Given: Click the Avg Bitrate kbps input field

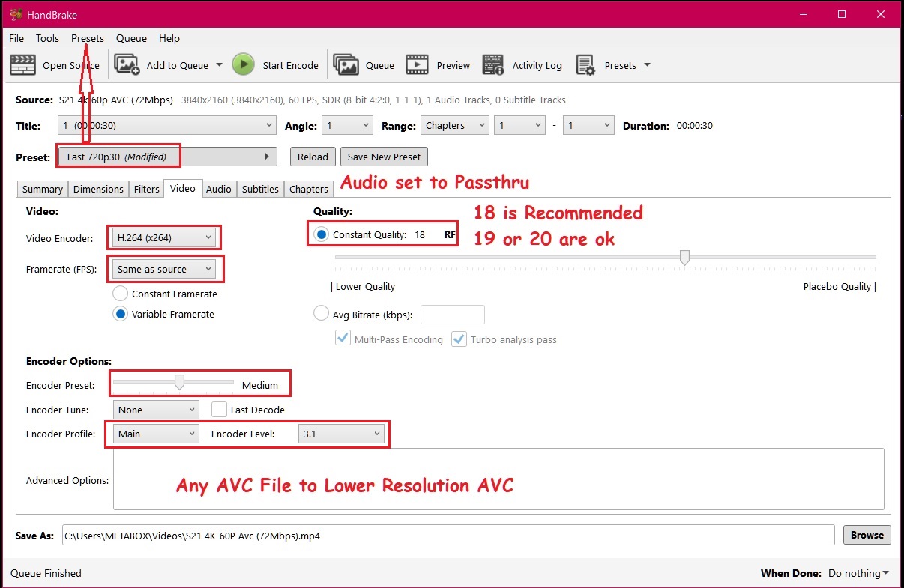Looking at the screenshot, I should [x=453, y=315].
